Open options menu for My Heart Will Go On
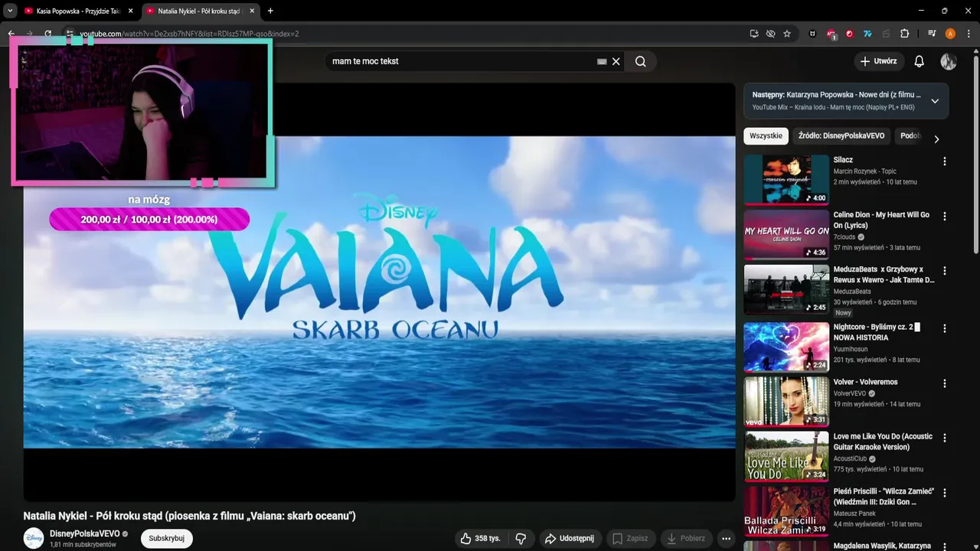The image size is (980, 551). [x=945, y=217]
